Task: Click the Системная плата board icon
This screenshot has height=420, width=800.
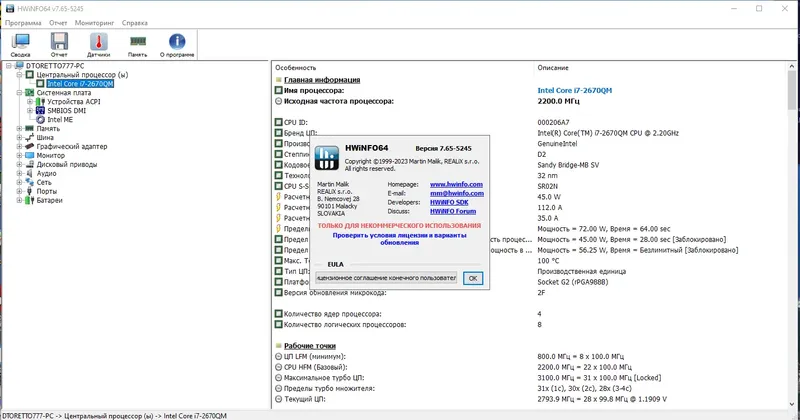Action: coord(30,93)
